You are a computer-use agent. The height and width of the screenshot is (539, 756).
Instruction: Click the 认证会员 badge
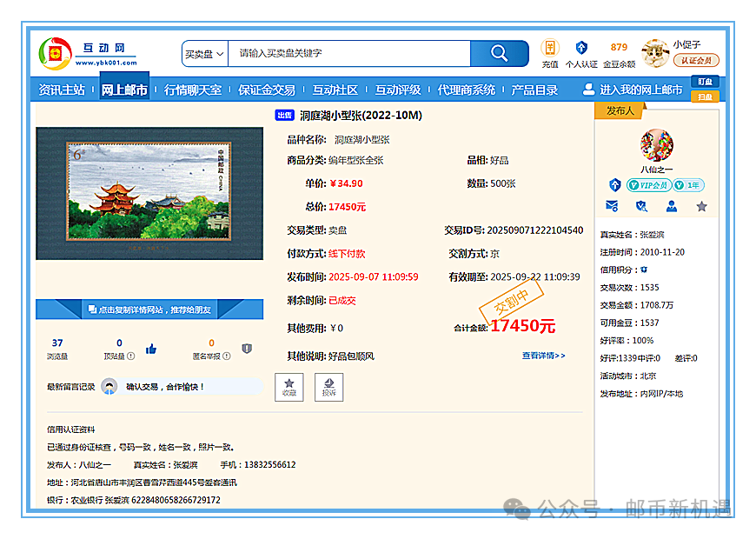coord(696,60)
